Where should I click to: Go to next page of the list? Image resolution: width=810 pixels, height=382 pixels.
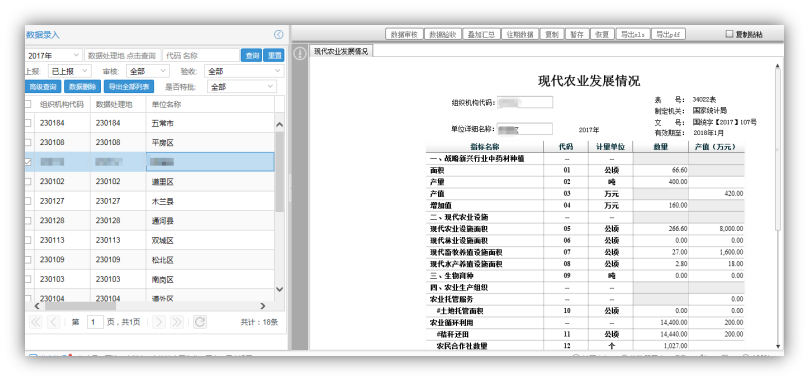pyautogui.click(x=159, y=322)
